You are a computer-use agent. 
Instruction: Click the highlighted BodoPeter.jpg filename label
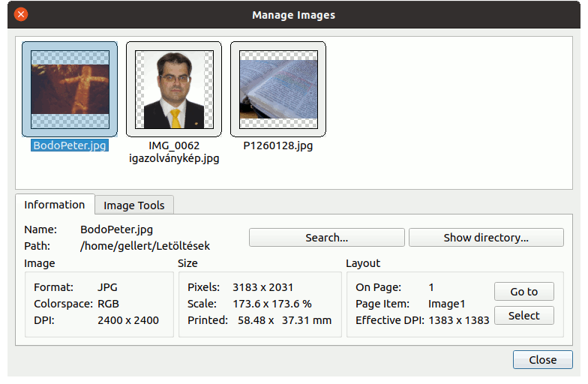69,145
